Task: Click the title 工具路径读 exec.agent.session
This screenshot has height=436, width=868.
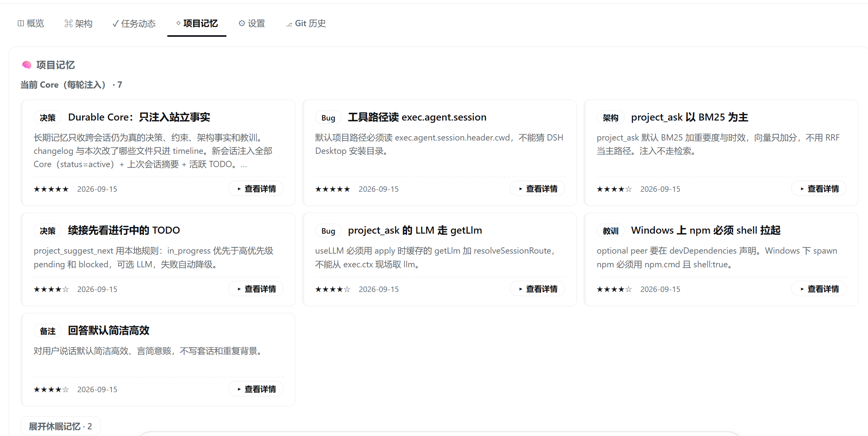Action: [x=417, y=117]
